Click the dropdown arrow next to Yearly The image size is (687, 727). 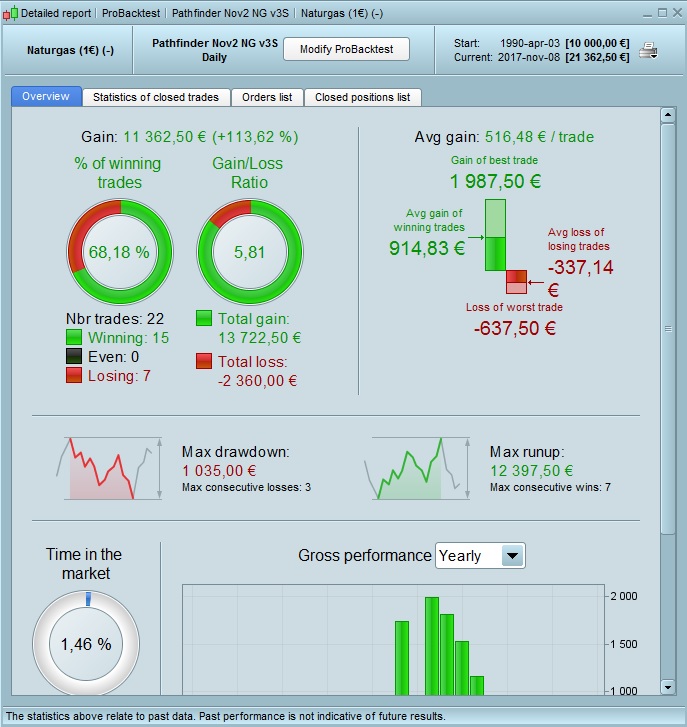(512, 555)
